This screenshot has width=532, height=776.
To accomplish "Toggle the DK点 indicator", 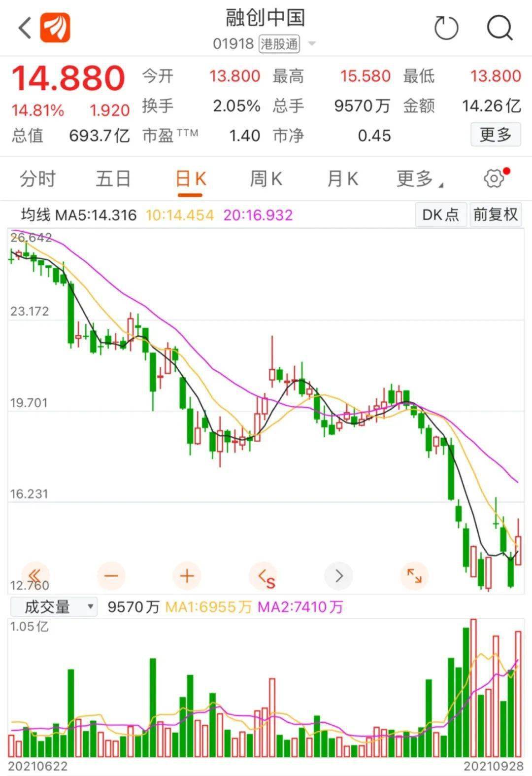I will (440, 214).
